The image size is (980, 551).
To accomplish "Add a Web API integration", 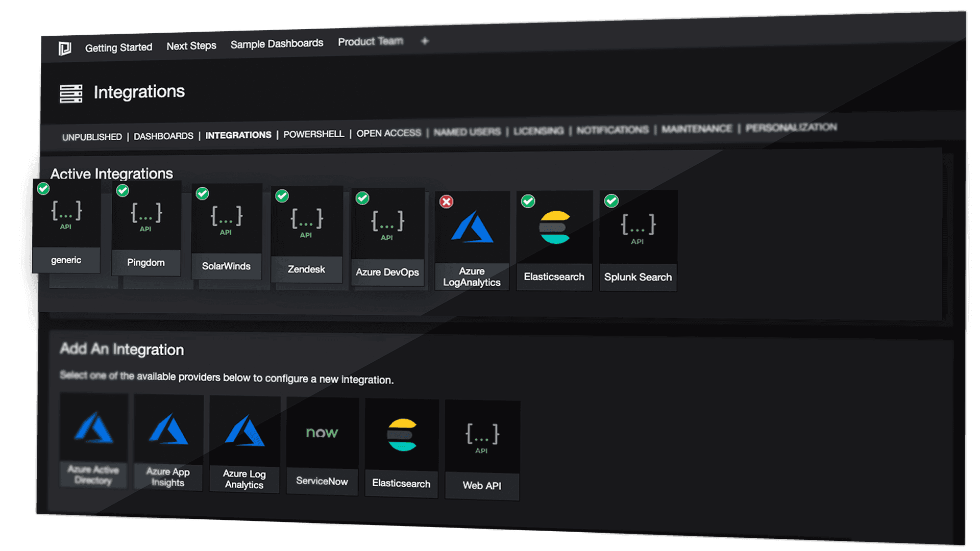I will [x=482, y=450].
